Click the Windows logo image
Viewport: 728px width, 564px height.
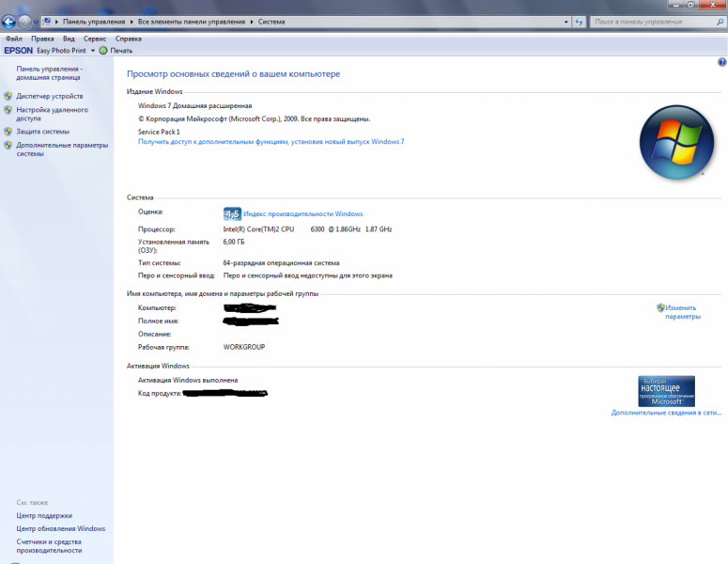676,142
